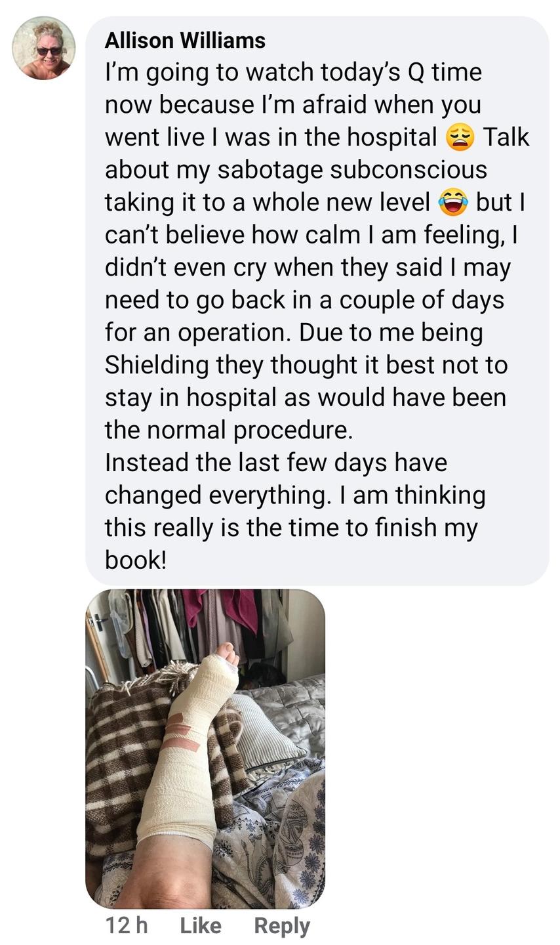Tap the crying-laughing emoji after "level"
This screenshot has height=945, width=560.
[453, 202]
